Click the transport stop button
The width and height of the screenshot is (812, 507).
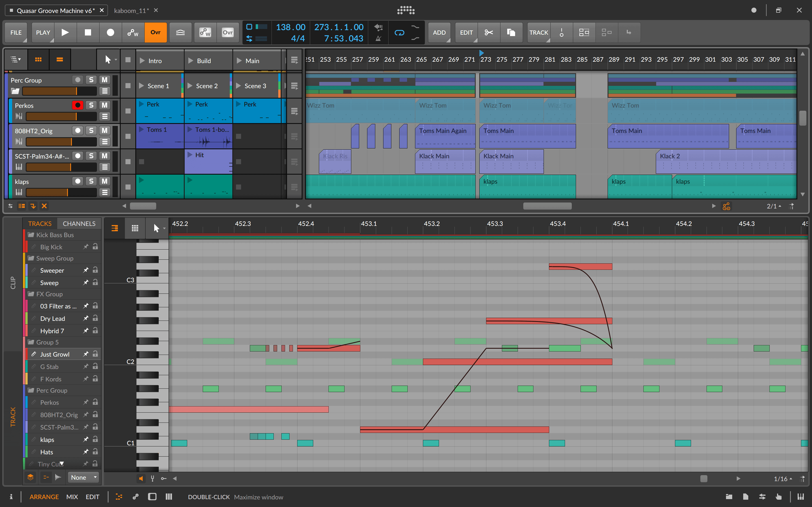click(x=88, y=32)
